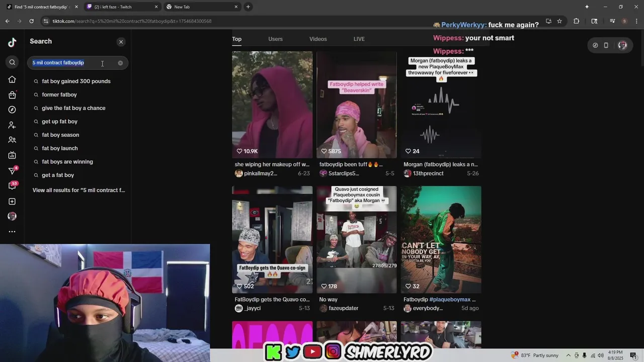Open a new browser tab with plus
644x362 pixels.
coord(248,7)
